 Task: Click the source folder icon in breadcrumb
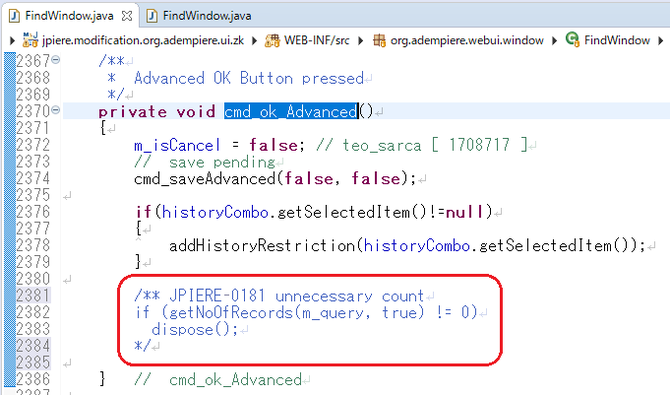tap(273, 40)
